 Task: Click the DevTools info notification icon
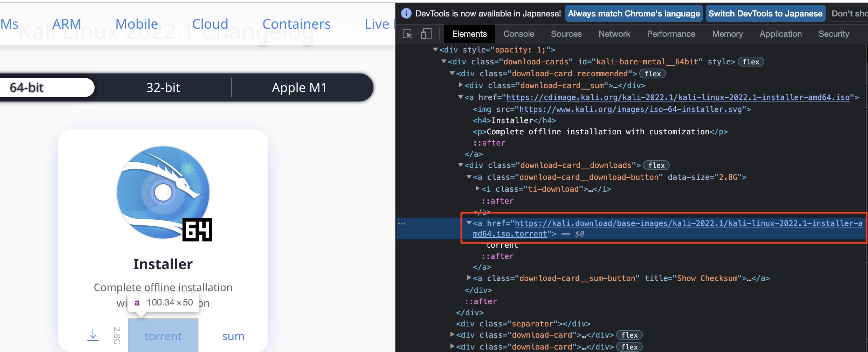tap(406, 13)
